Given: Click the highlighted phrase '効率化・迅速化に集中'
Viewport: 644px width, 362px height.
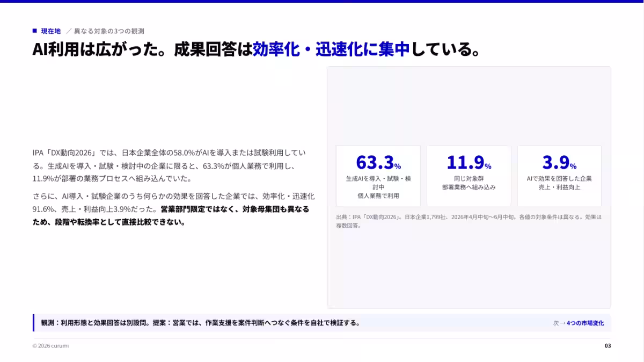Looking at the screenshot, I should tap(331, 49).
